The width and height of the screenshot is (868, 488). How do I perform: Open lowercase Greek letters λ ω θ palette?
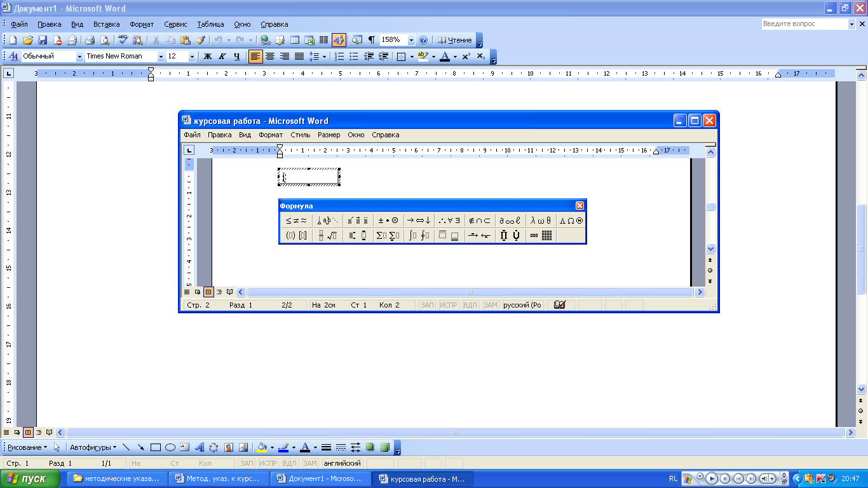tap(541, 220)
